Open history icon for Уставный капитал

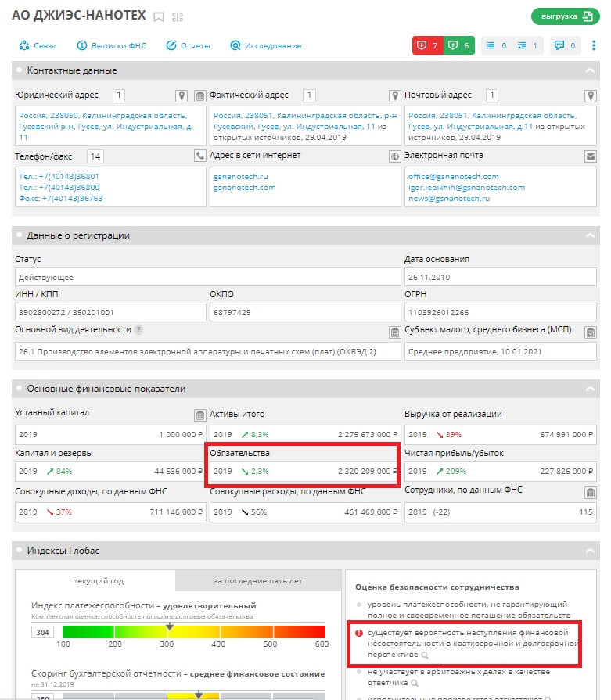[x=200, y=415]
